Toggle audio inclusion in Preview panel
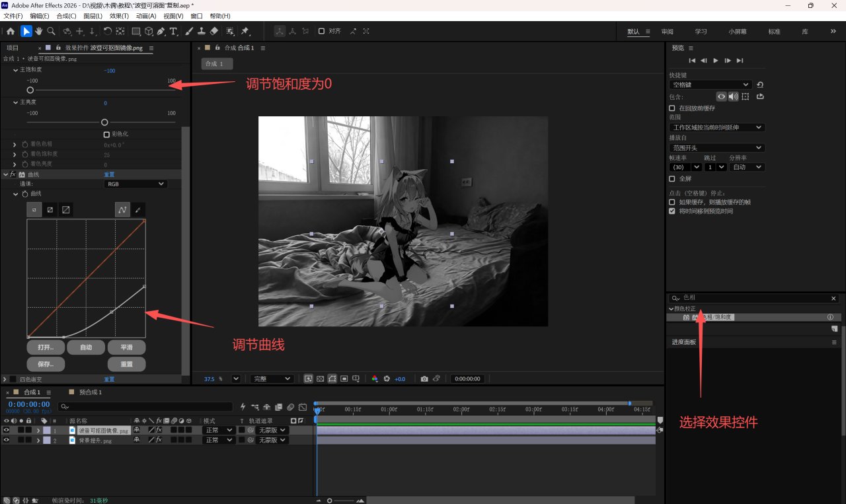The width and height of the screenshot is (846, 504). (733, 96)
